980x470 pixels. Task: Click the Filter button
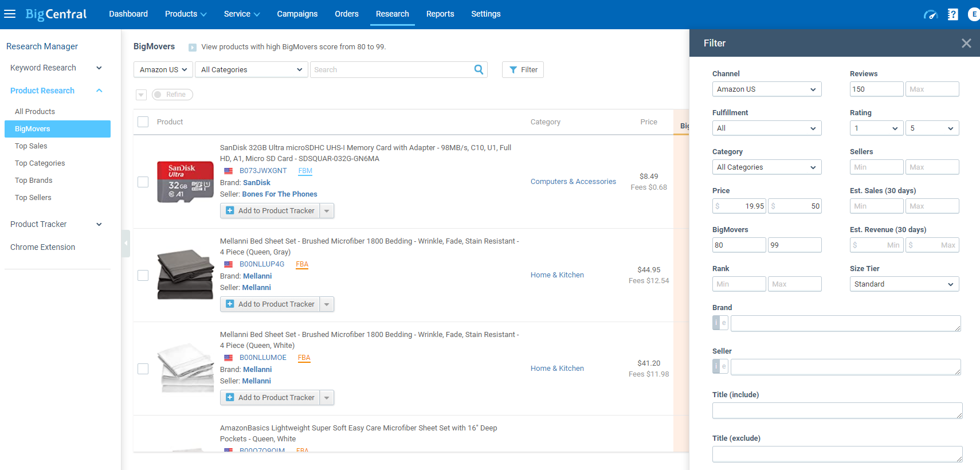click(523, 69)
